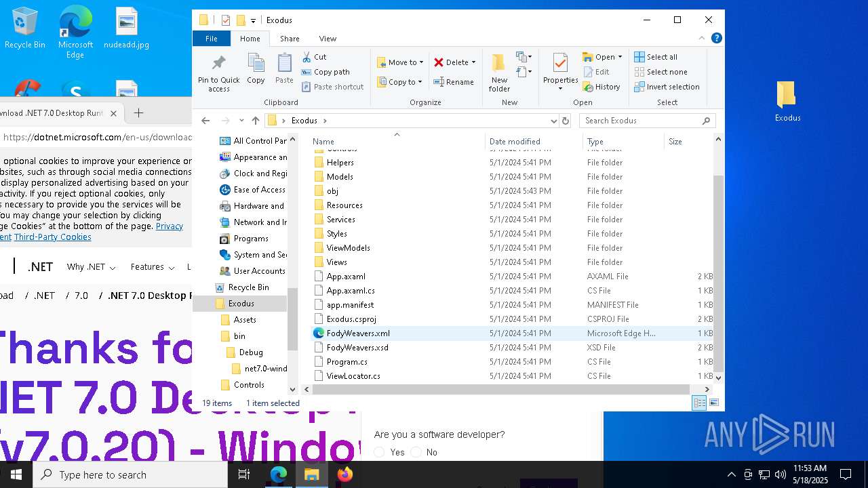This screenshot has width=868, height=488.
Task: Click Copy path in Clipboard group
Action: click(325, 72)
